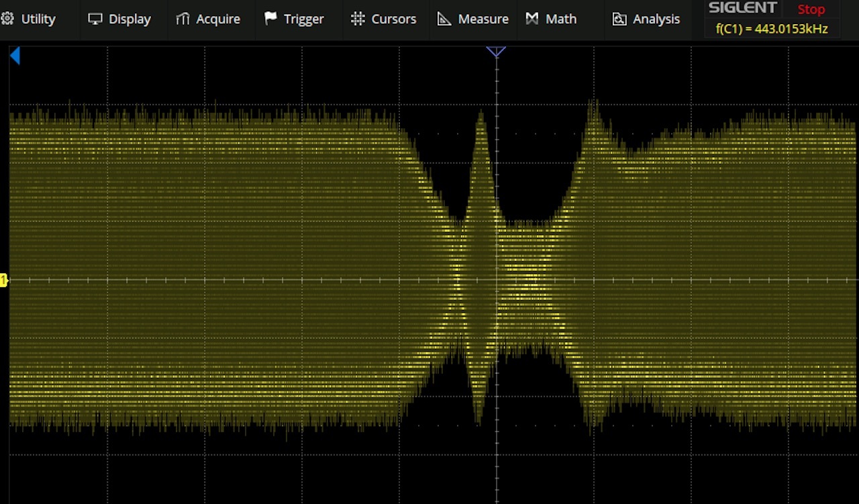The image size is (859, 504).
Task: Open the Trigger menu label
Action: click(x=303, y=19)
